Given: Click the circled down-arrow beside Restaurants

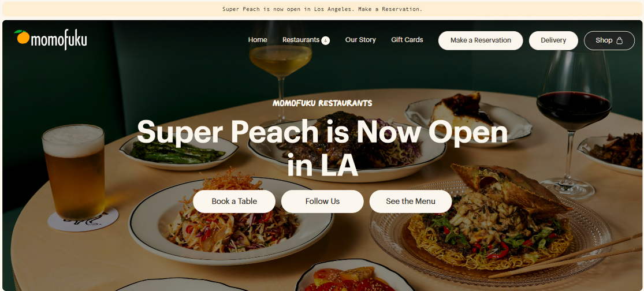Looking at the screenshot, I should [x=326, y=40].
